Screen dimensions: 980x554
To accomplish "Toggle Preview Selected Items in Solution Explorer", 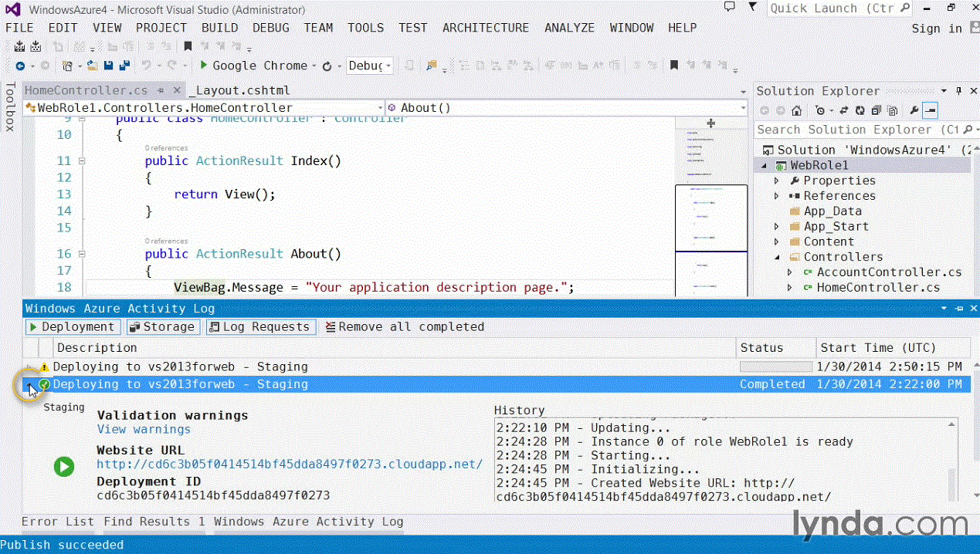I will [930, 110].
